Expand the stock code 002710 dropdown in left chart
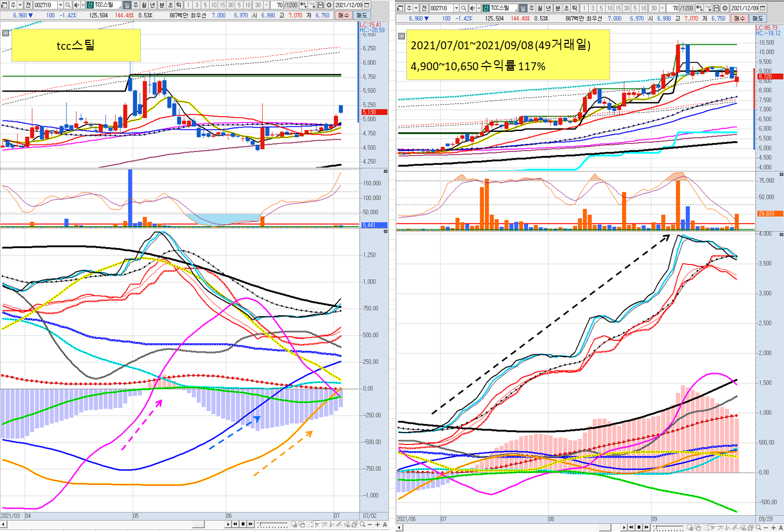 (60, 5)
